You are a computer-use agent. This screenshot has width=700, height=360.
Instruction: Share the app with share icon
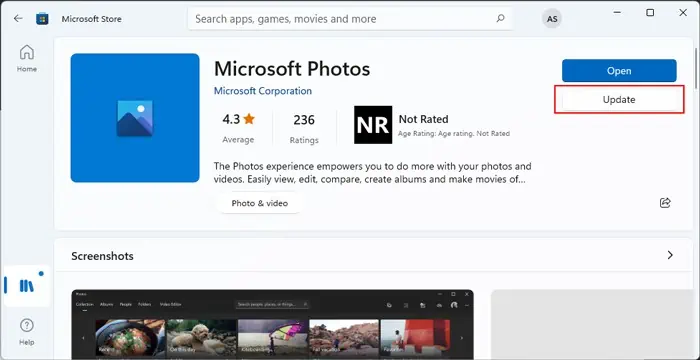click(665, 203)
